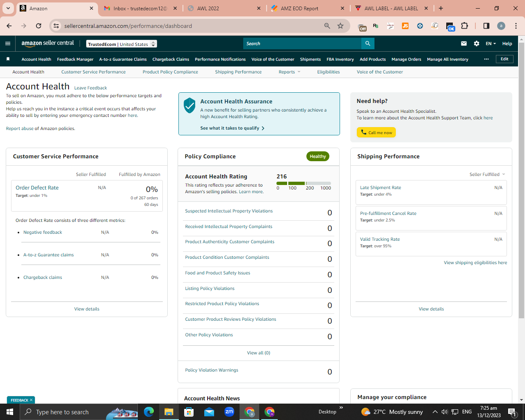The image size is (525, 420).
Task: Open the Windows notification center icon
Action: tap(512, 412)
